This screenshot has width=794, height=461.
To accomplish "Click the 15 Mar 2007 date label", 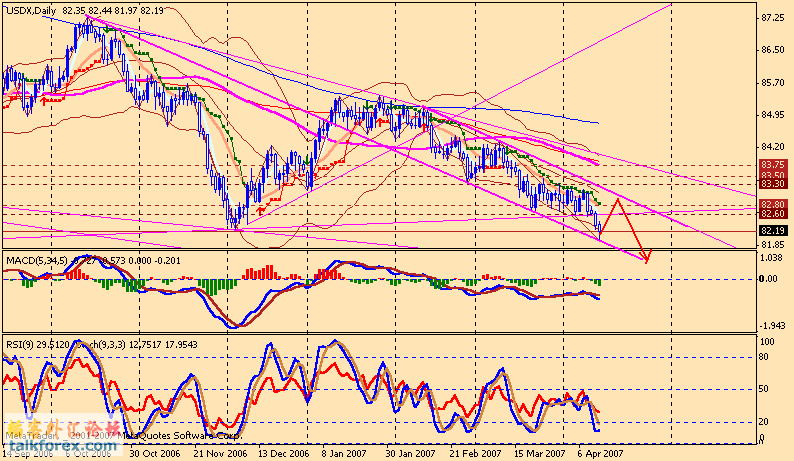I will click(539, 453).
